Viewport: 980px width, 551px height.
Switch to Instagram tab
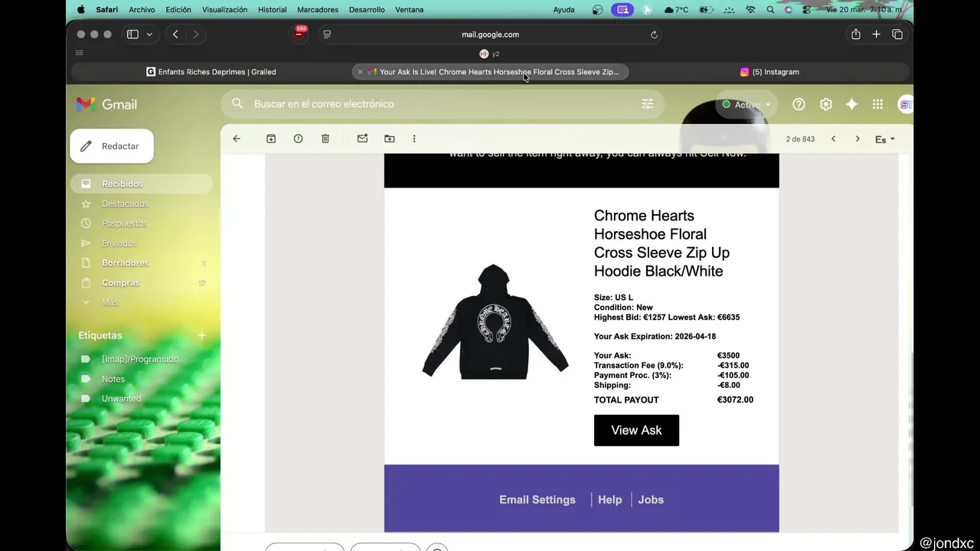(769, 72)
